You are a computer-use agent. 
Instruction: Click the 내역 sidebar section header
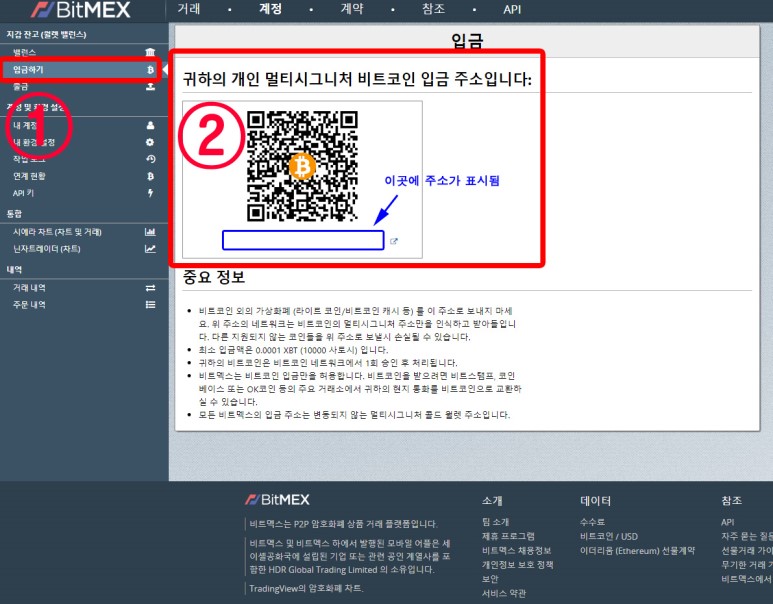(14, 270)
